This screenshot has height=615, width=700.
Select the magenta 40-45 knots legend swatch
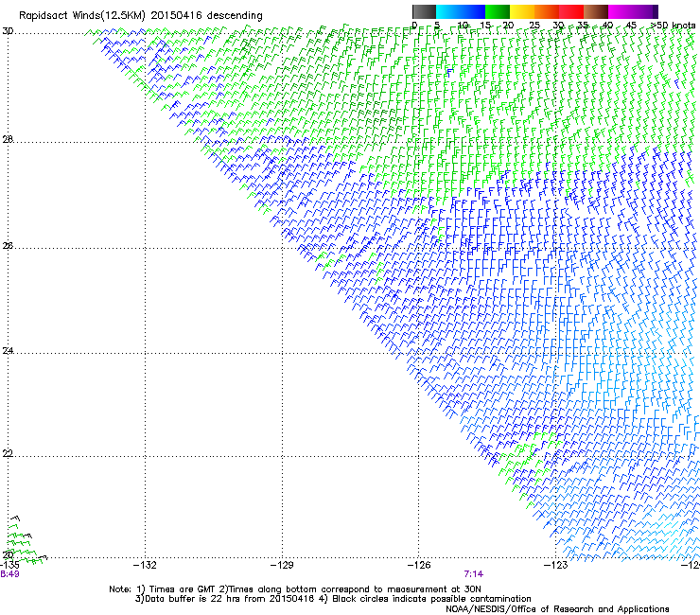[621, 11]
